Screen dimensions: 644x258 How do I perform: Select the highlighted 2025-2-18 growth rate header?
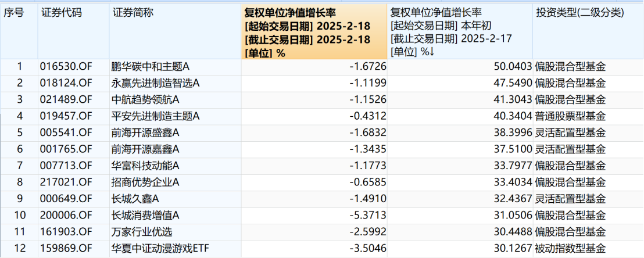(314, 31)
